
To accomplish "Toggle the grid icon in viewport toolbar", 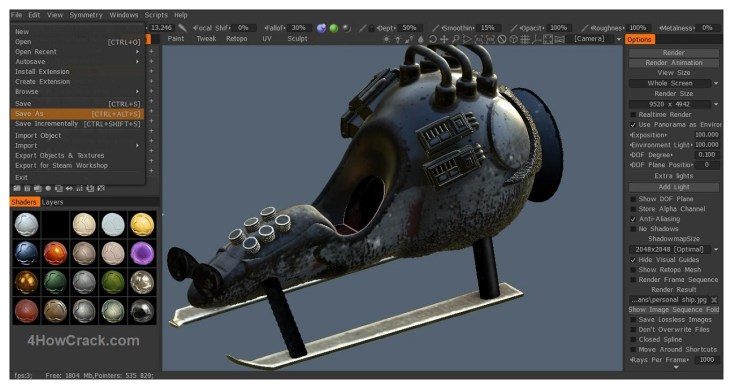I will pyautogui.click(x=525, y=39).
